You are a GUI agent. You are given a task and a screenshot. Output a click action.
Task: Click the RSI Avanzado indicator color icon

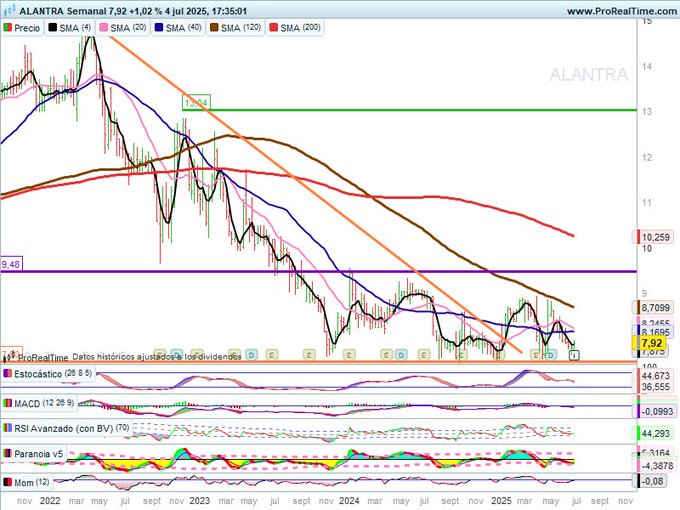click(7, 428)
